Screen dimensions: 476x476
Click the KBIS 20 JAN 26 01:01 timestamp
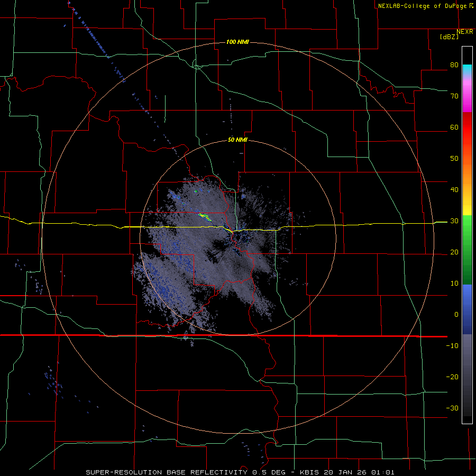click(x=347, y=472)
